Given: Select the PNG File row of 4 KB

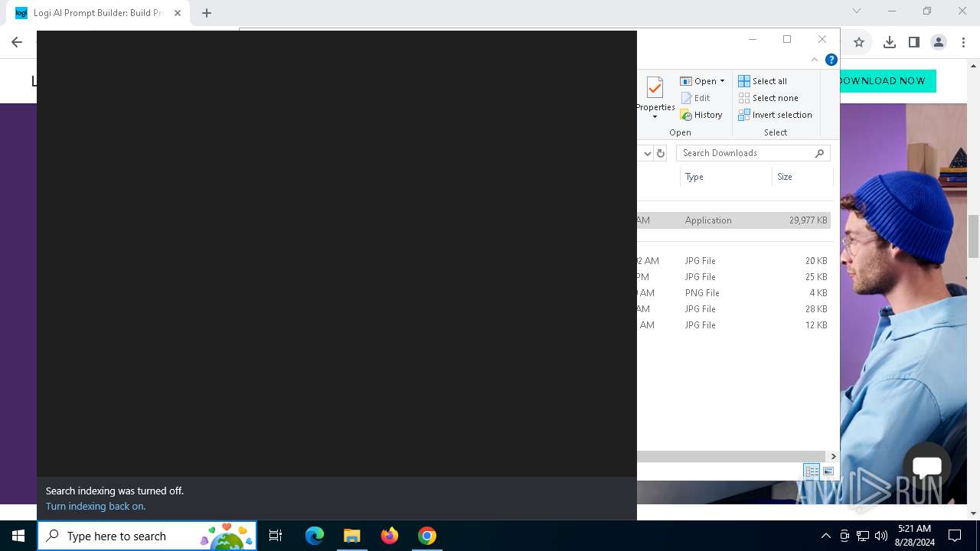Looking at the screenshot, I should click(x=734, y=293).
